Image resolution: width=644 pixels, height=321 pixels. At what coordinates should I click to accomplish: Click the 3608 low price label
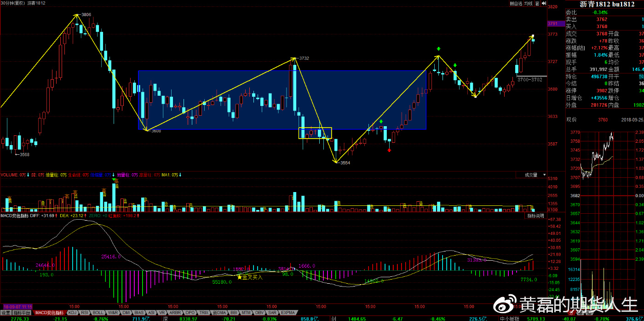pos(156,131)
